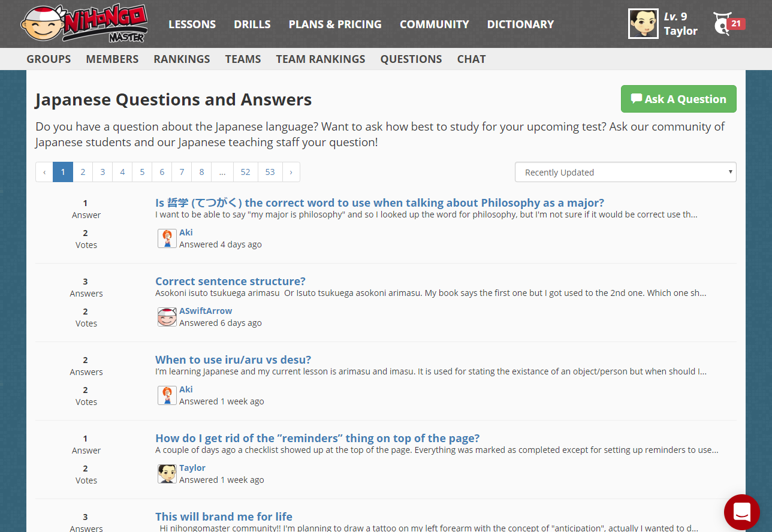
Task: Click the Nihongo Master logo
Action: [x=84, y=24]
